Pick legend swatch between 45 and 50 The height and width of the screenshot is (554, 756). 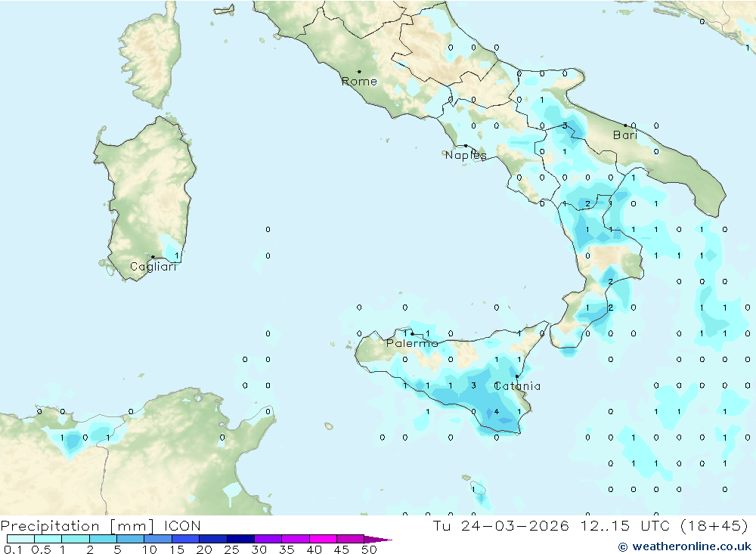(351, 539)
